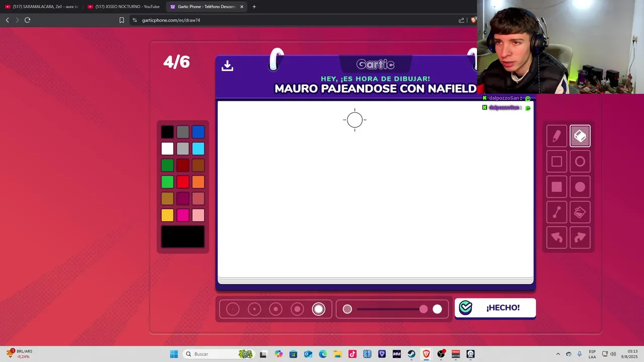This screenshot has width=644, height=362.
Task: Select the paint bucket fill tool
Action: (x=580, y=212)
